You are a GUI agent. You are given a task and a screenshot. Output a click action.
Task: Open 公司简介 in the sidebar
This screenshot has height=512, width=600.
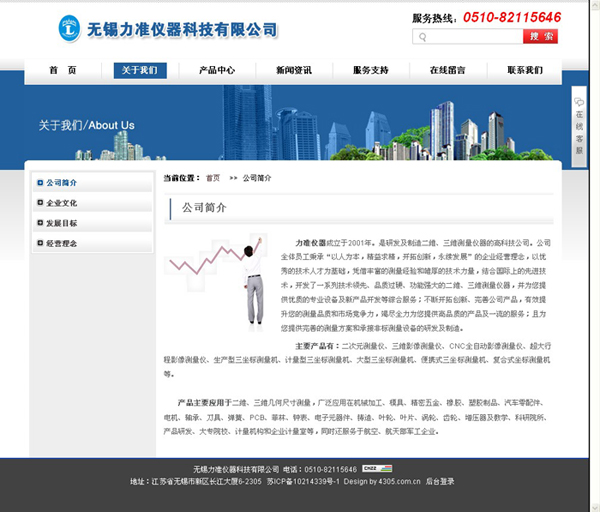click(62, 183)
